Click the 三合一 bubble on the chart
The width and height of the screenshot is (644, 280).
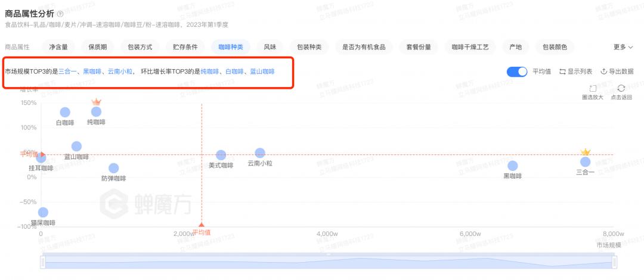coord(586,162)
